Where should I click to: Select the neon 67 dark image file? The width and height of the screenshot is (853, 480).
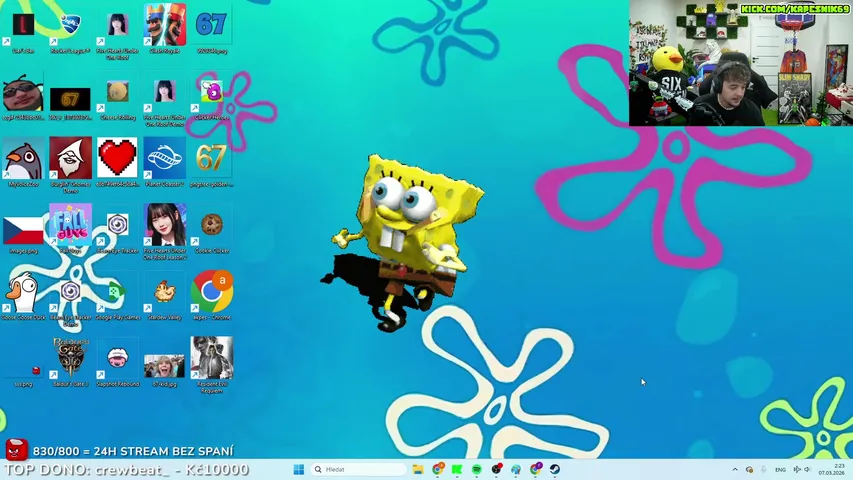pyautogui.click(x=70, y=101)
